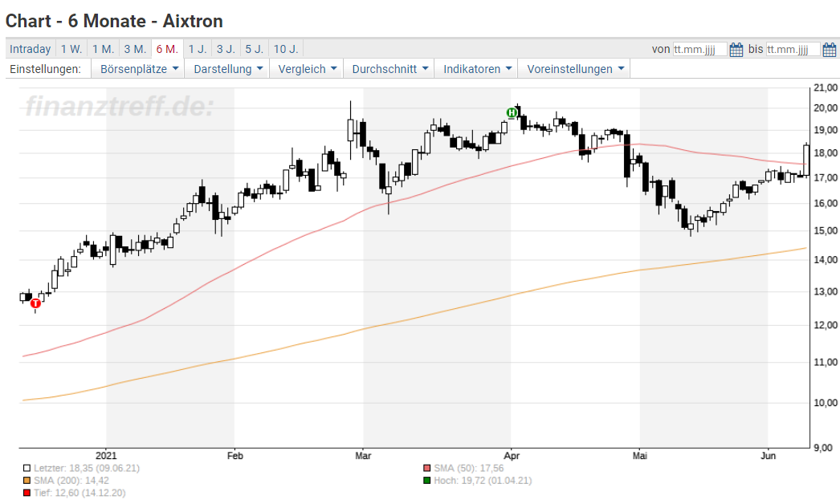Click the '13,00' price axis label
This screenshot has height=504, width=840.
click(826, 292)
